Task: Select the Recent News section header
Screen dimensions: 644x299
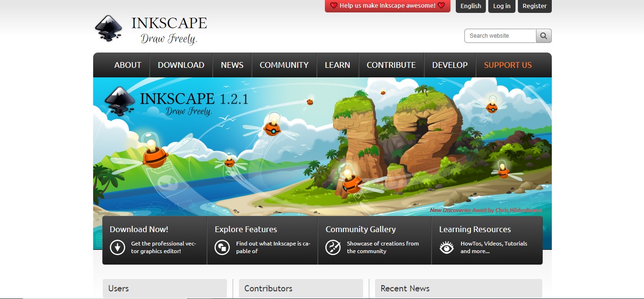Action: pos(459,288)
